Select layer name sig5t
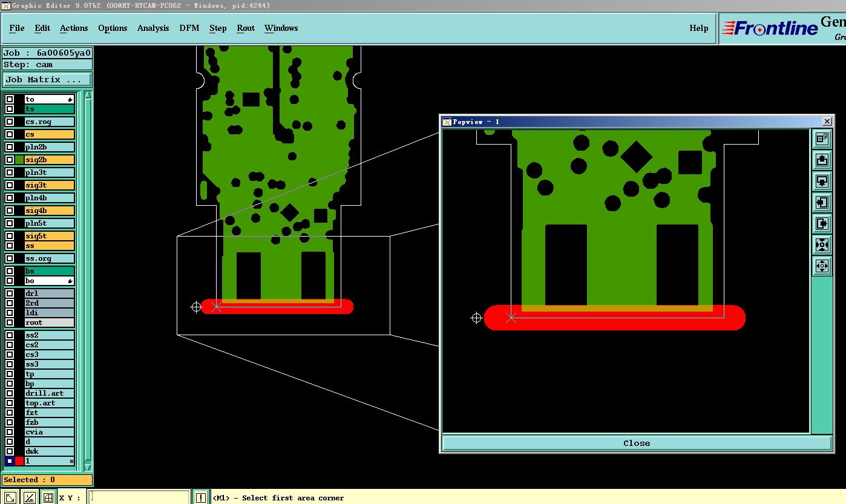Viewport: 846px width, 504px height. click(50, 236)
